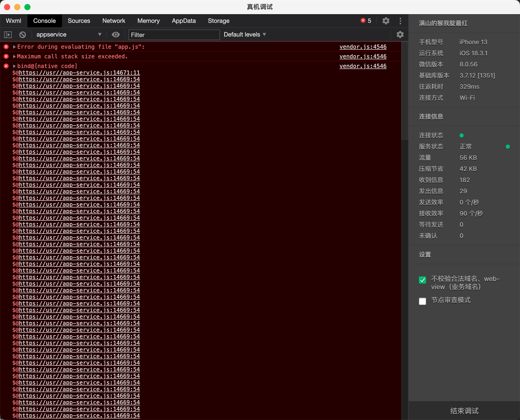This screenshot has height=420, width=520.
Task: Open the app-service.js:14671:11 stack link
Action: click(79, 73)
